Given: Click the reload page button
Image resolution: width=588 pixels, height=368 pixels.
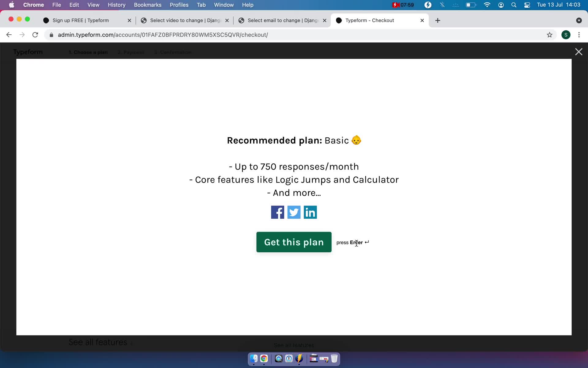Looking at the screenshot, I should 36,35.
